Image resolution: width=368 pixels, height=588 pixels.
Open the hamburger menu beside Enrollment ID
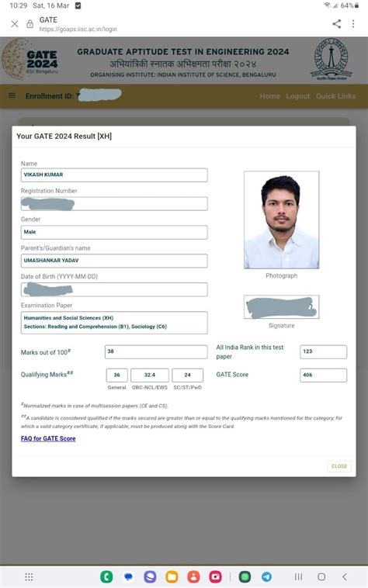12,95
